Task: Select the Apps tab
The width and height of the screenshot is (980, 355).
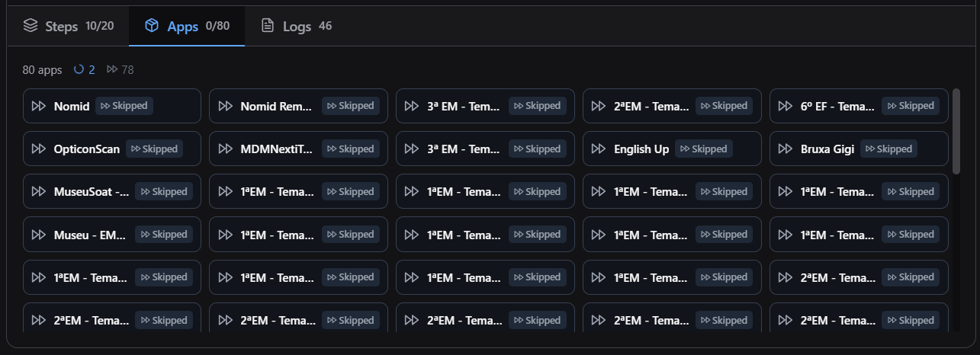Action: [x=188, y=27]
